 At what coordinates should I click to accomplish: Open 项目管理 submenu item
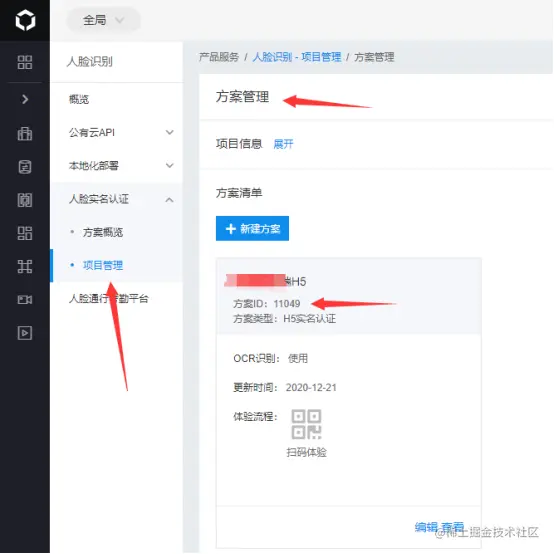point(103,265)
